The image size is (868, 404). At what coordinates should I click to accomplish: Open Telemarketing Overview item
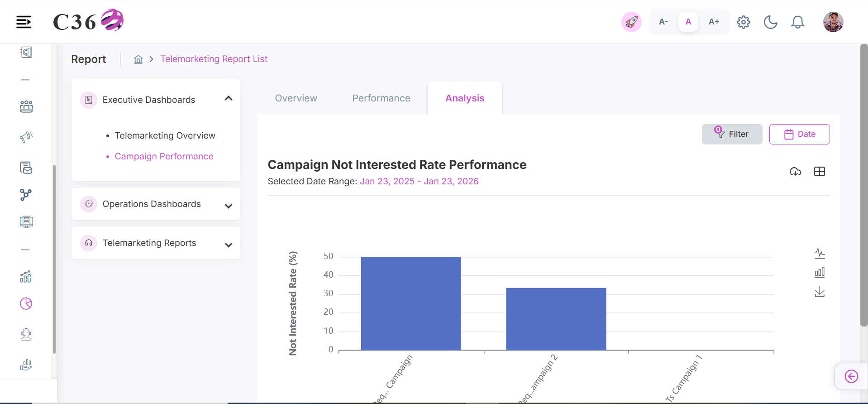[x=165, y=135]
